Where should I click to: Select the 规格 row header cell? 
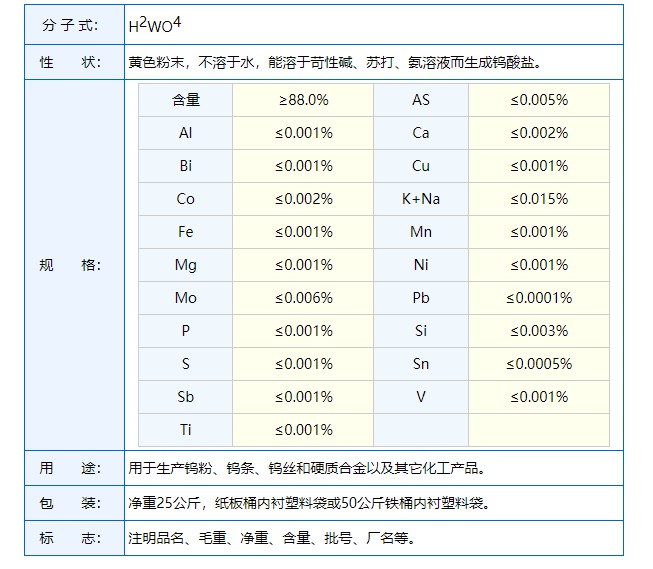click(70, 265)
